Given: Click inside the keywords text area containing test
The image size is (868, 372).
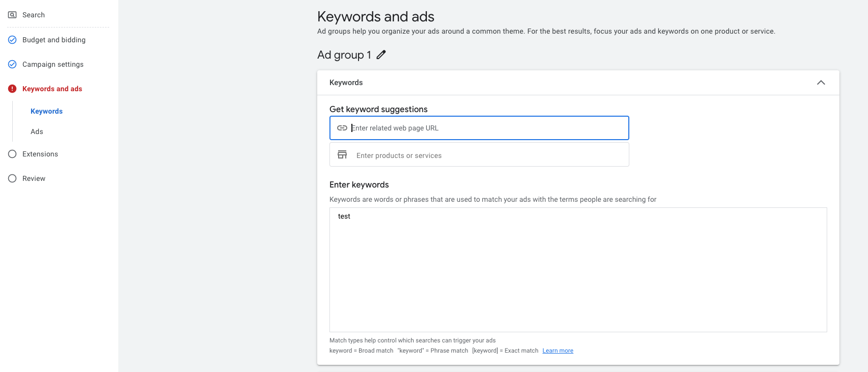Looking at the screenshot, I should click(x=578, y=270).
